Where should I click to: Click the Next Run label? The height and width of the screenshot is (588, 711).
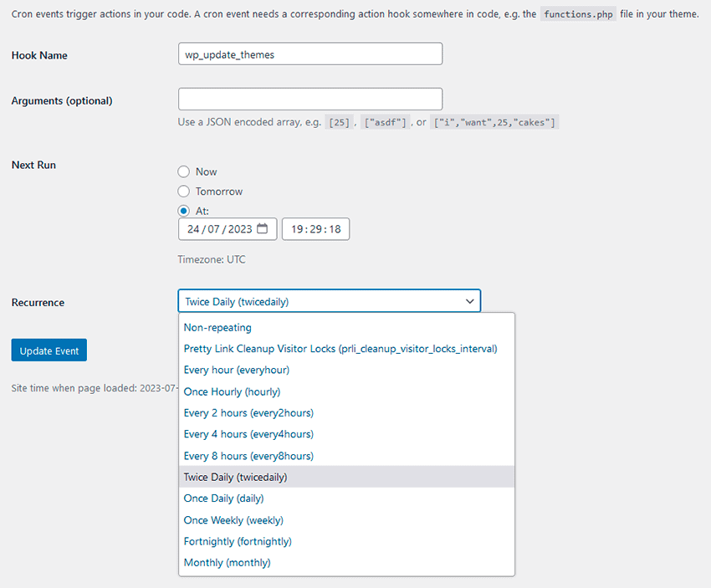(x=33, y=165)
